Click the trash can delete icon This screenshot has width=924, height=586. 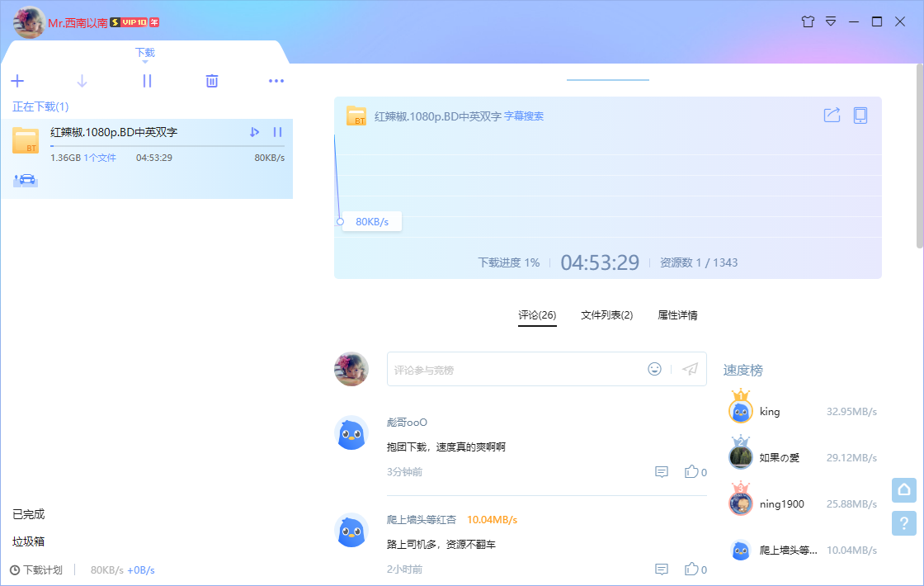(212, 81)
